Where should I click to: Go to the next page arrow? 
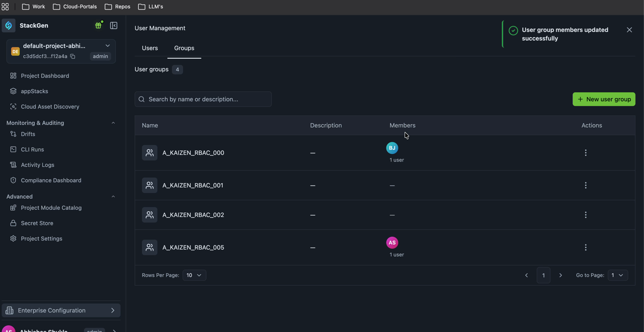point(560,275)
